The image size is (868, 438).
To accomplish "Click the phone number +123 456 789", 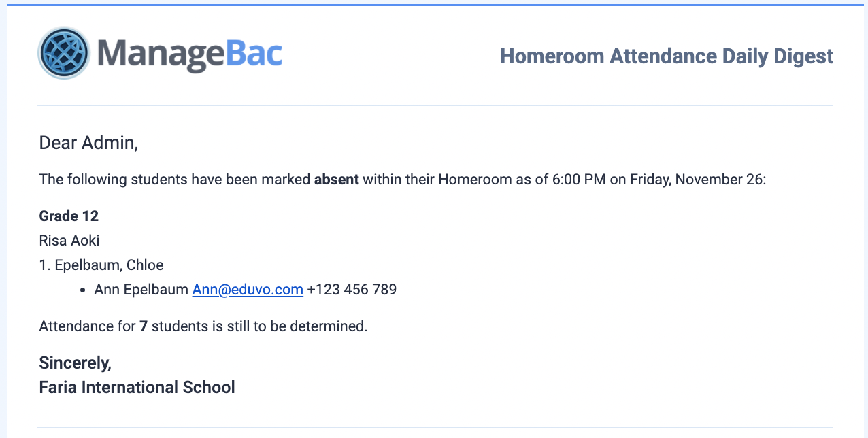I will tap(352, 290).
